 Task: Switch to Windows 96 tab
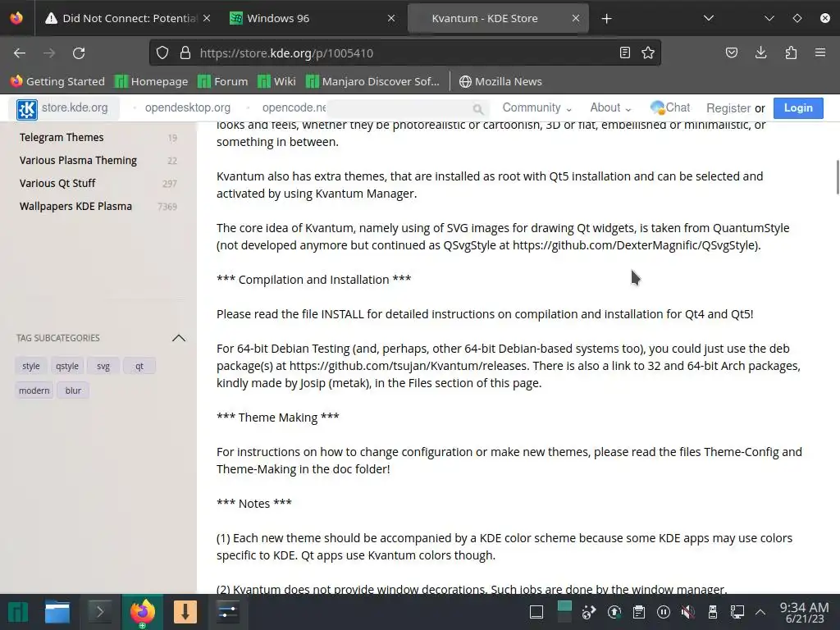coord(313,18)
